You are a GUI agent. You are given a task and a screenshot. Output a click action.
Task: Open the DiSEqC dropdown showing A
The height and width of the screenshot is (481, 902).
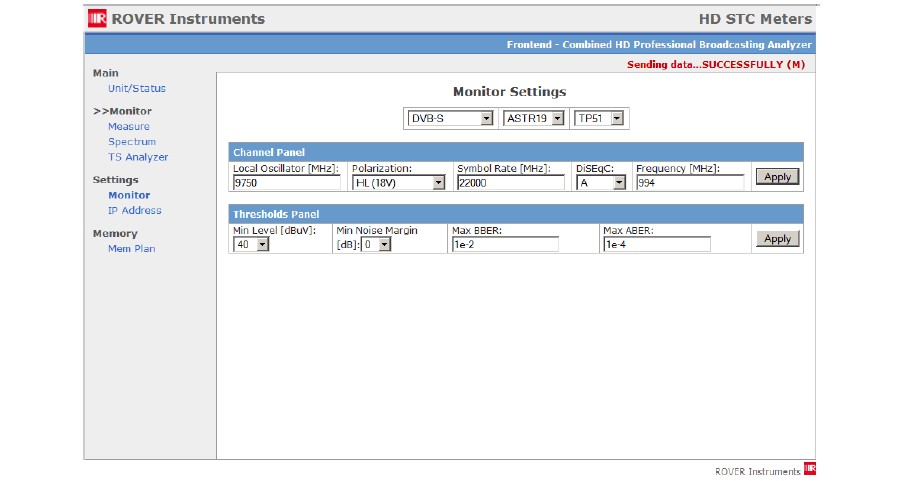601,183
